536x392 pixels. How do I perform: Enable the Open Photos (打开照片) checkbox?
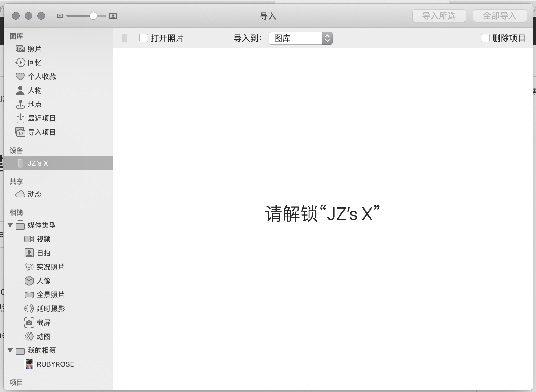tap(144, 38)
